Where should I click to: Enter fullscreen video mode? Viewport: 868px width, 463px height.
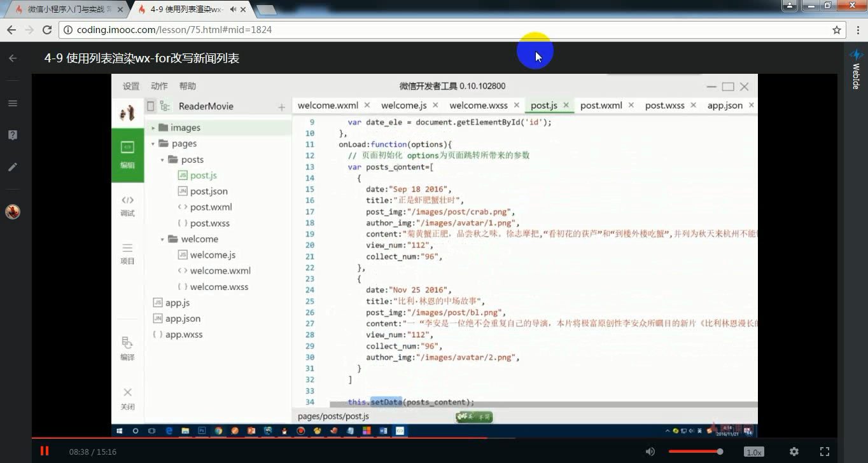pyautogui.click(x=824, y=452)
